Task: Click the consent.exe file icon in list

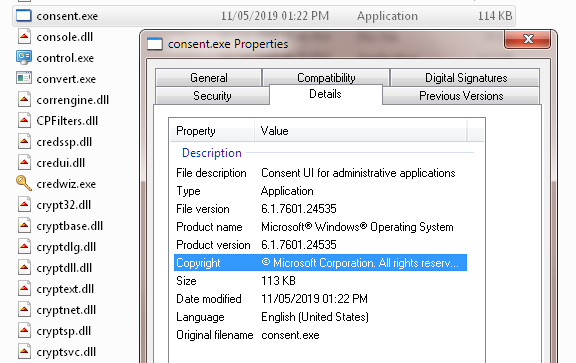Action: click(24, 16)
